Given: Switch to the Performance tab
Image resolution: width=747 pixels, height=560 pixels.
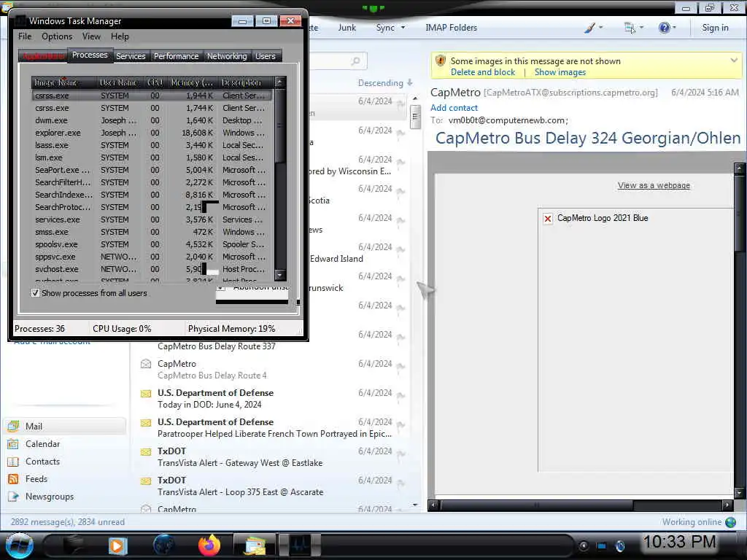Looking at the screenshot, I should [176, 56].
